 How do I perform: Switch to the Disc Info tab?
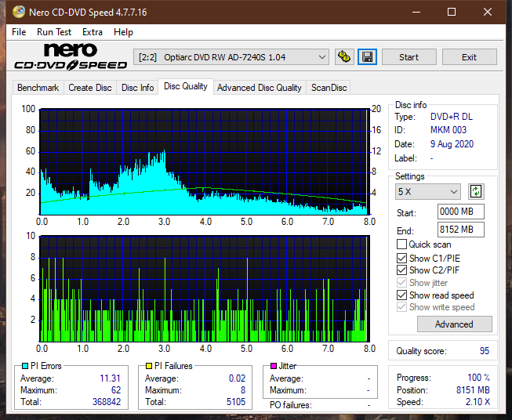point(137,88)
